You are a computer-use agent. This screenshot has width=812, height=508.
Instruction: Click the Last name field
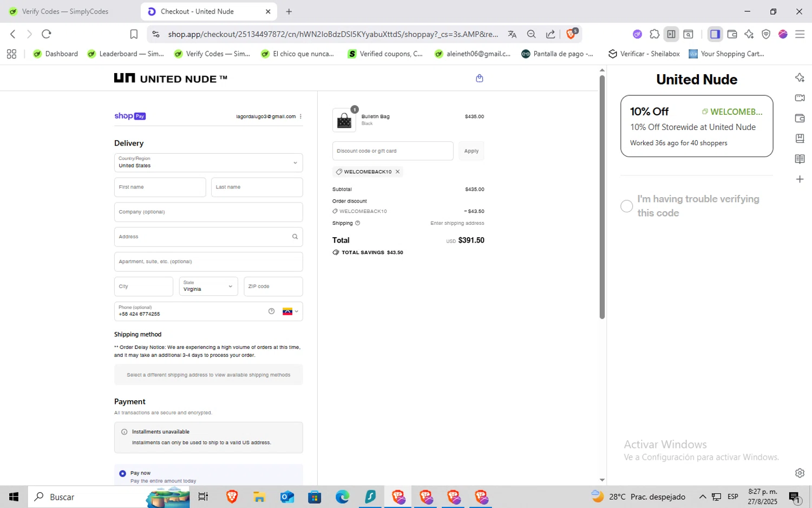tap(257, 187)
